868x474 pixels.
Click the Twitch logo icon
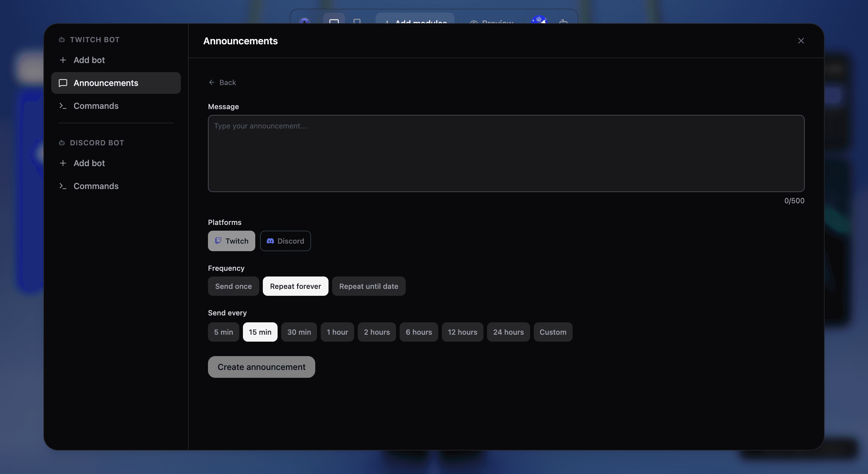tap(218, 241)
